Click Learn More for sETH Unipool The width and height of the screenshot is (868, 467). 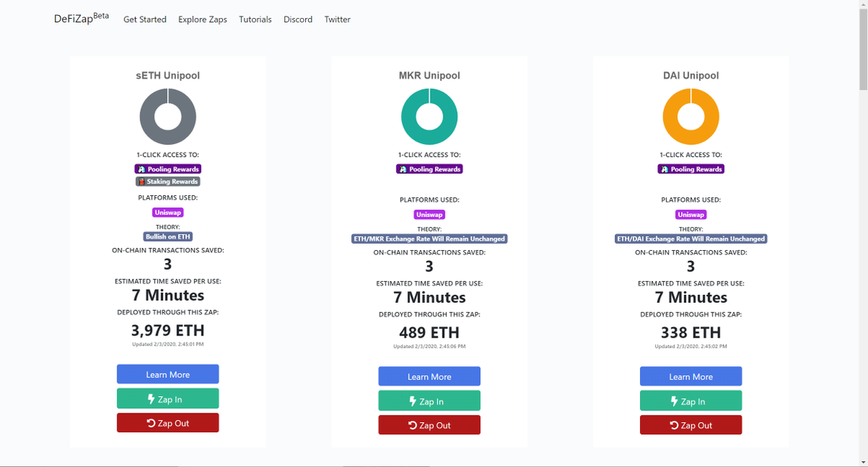168,374
